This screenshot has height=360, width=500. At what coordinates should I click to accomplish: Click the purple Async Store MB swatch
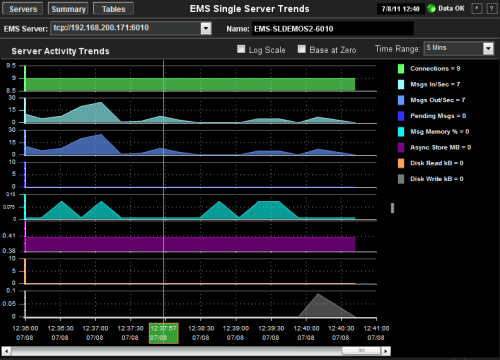click(x=401, y=147)
